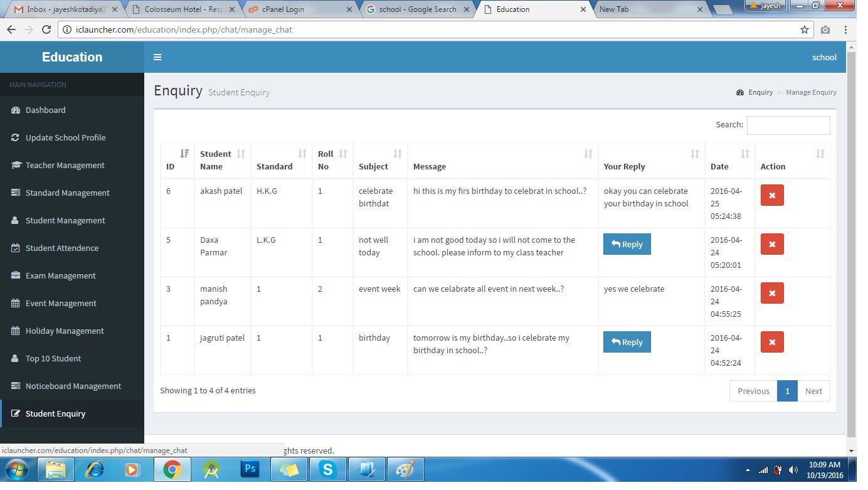Open the Windows Start menu
Viewport: 868px width, 490px height.
tap(17, 469)
